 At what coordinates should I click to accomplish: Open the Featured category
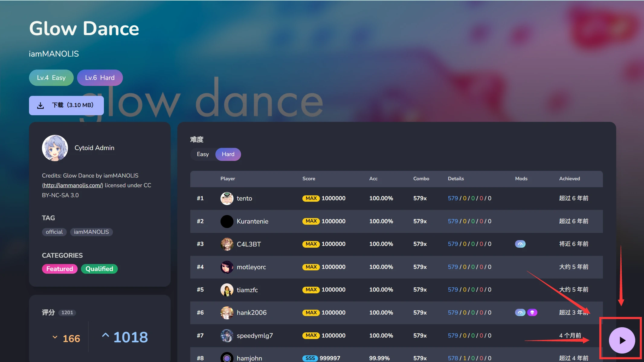point(60,269)
